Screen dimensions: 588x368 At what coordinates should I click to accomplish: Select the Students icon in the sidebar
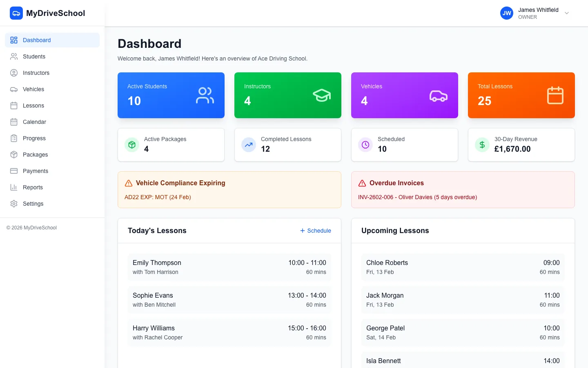(x=13, y=56)
